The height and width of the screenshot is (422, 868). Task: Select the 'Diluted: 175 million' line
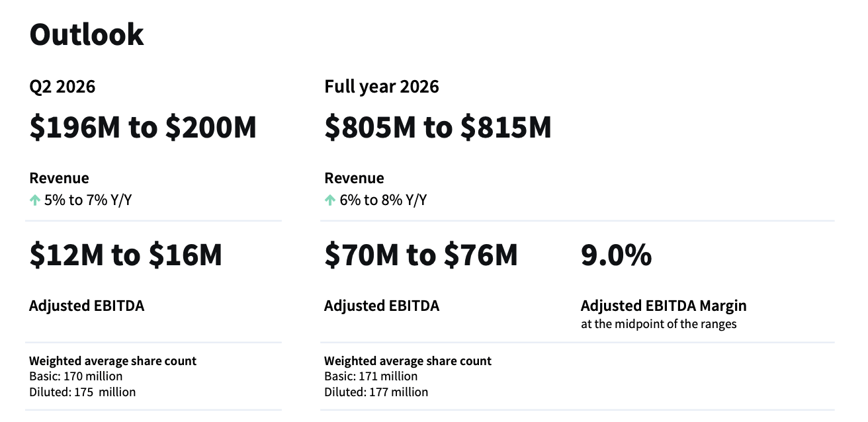82,392
